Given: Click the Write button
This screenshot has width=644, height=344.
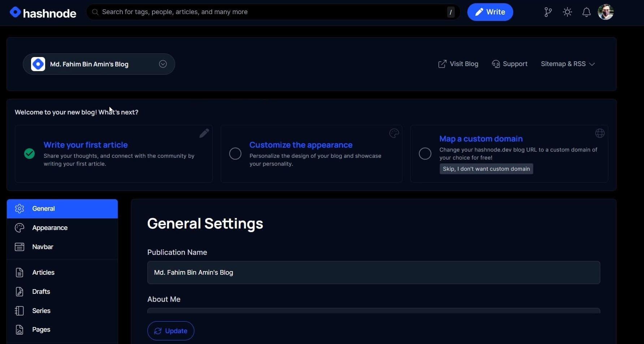Looking at the screenshot, I should click(490, 12).
